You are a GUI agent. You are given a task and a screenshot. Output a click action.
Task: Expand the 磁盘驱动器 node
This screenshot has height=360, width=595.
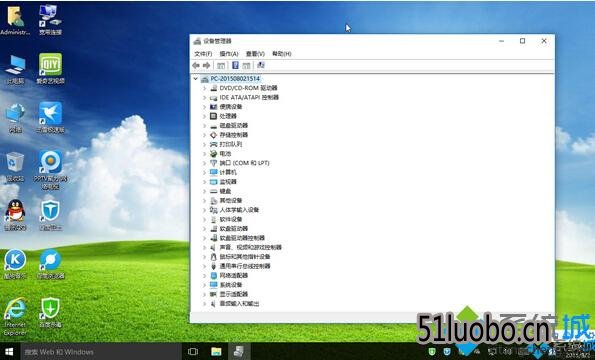tap(205, 126)
